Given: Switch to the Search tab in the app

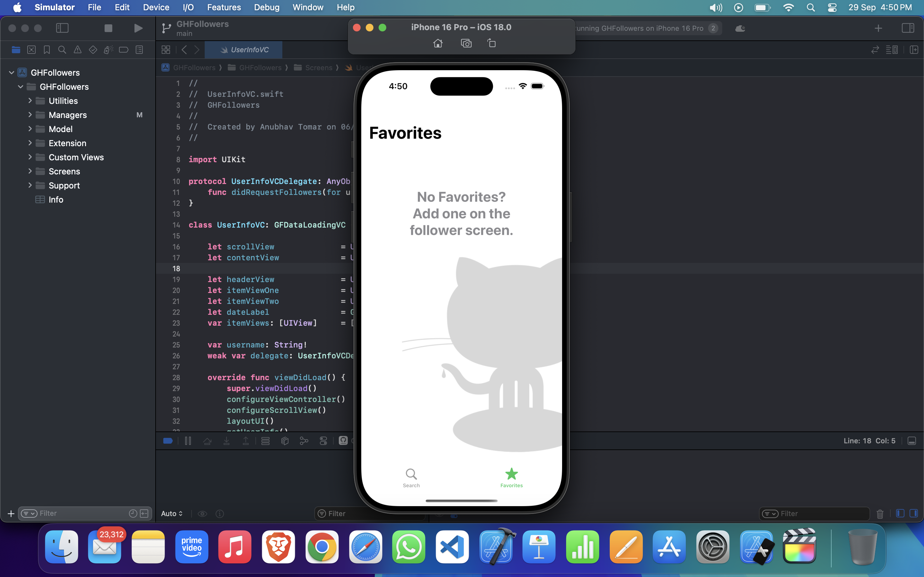Looking at the screenshot, I should pos(411,477).
